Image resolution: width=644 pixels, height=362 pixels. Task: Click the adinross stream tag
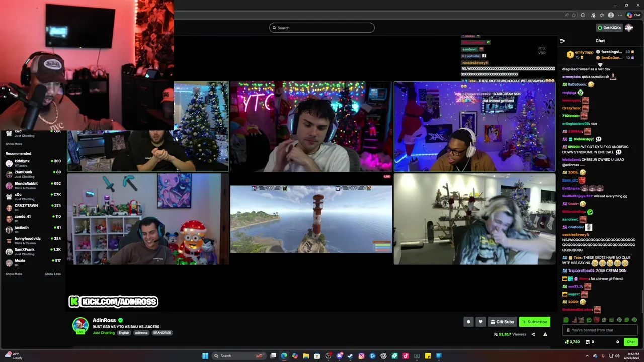(x=141, y=333)
